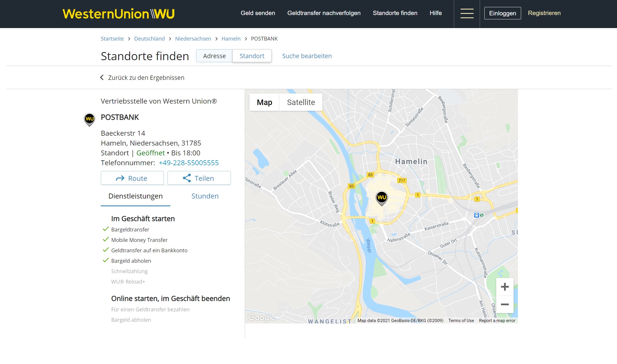617x364 pixels.
Task: Click the WU pin on the map
Action: coord(381,198)
